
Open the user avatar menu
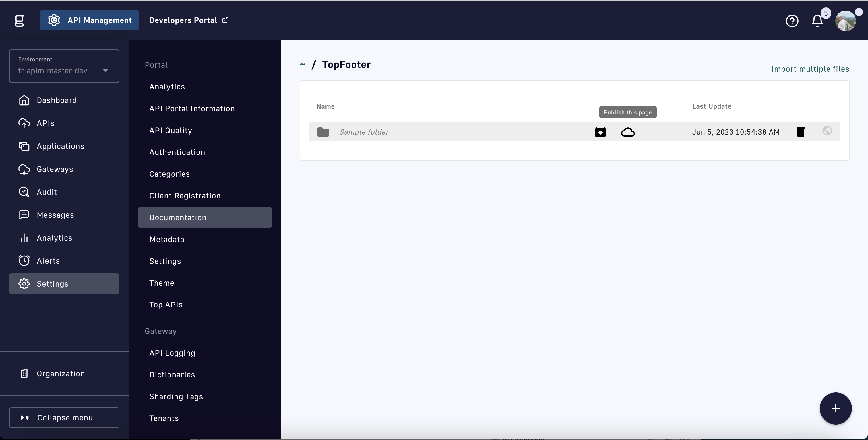[x=845, y=21]
